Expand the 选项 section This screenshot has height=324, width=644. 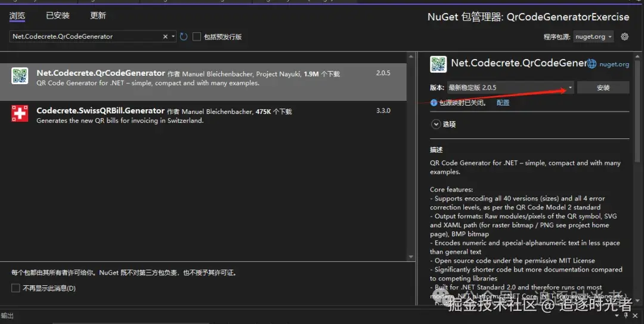click(x=436, y=124)
